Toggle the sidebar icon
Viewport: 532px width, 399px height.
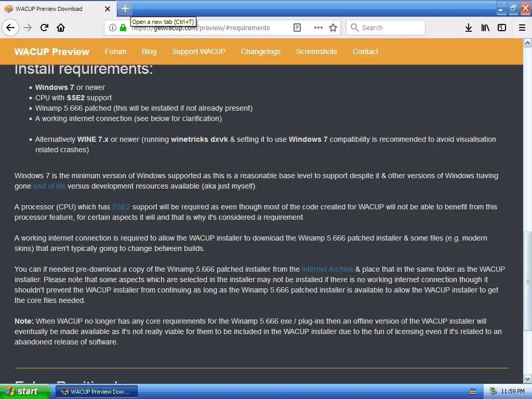(502, 28)
